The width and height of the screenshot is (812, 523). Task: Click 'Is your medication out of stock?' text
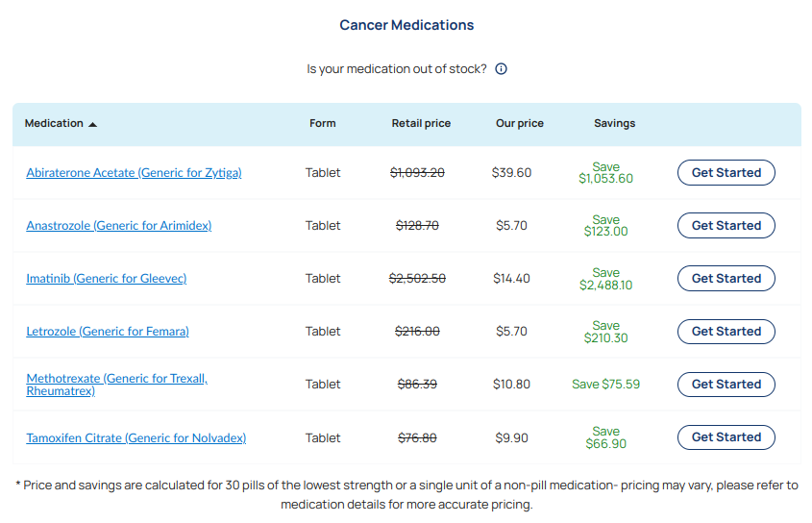397,69
